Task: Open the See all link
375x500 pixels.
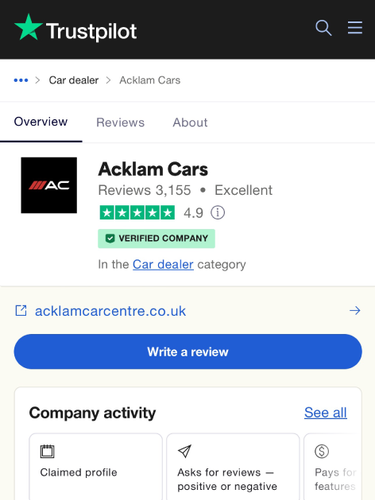Action: tap(325, 413)
